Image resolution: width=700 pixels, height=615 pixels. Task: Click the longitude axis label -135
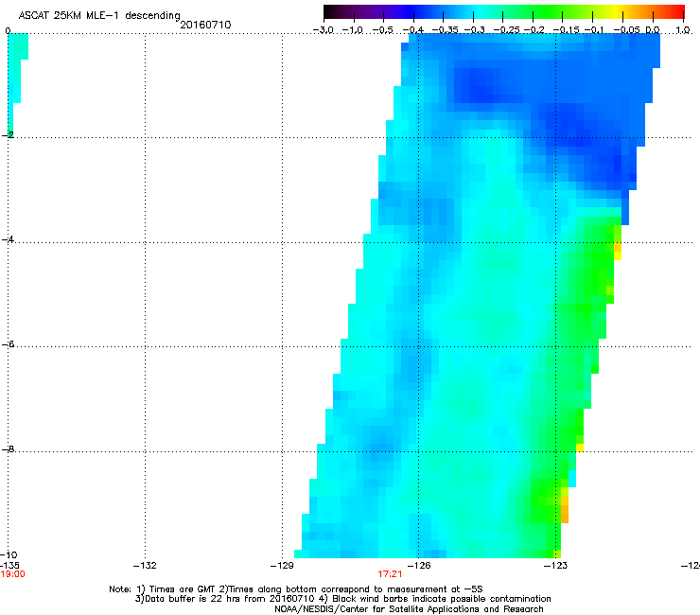tap(9, 566)
